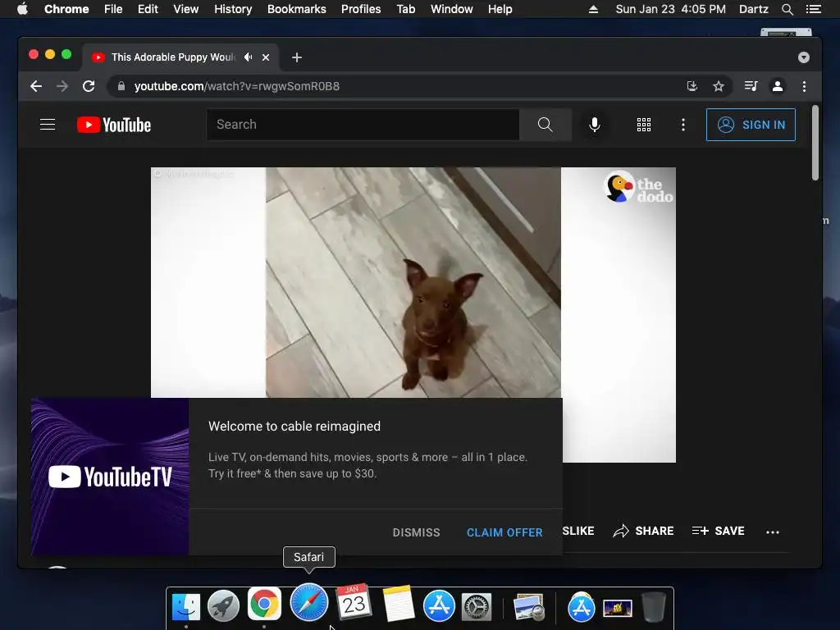Open the Help menu
840x630 pixels.
(x=500, y=9)
